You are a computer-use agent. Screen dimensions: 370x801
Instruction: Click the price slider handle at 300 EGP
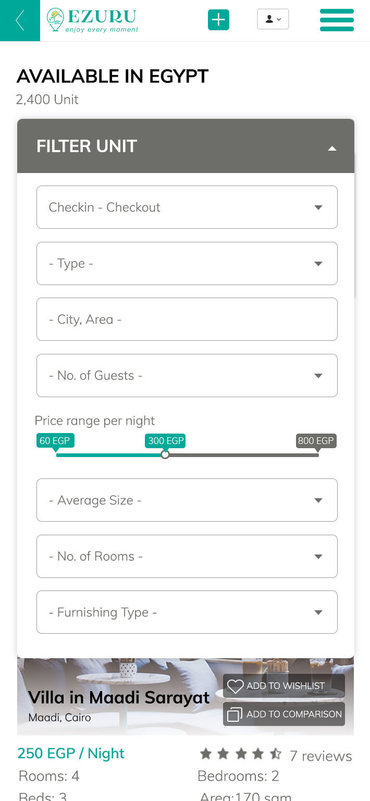(x=165, y=454)
